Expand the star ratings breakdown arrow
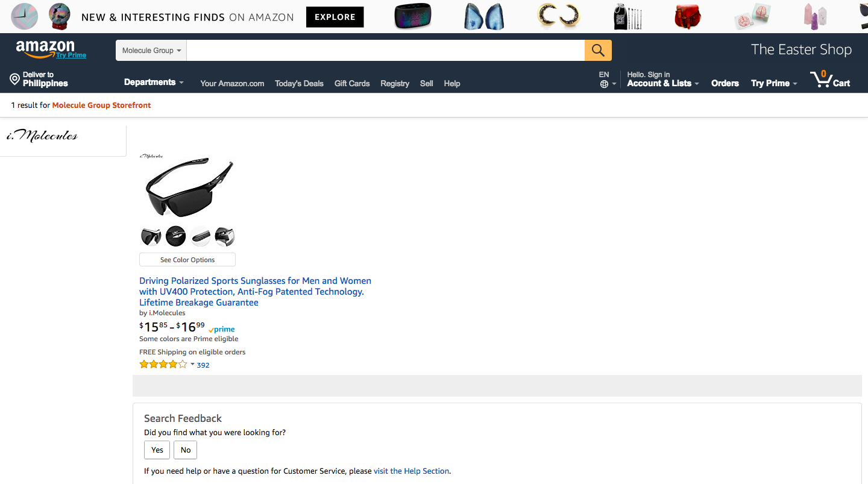 [192, 364]
